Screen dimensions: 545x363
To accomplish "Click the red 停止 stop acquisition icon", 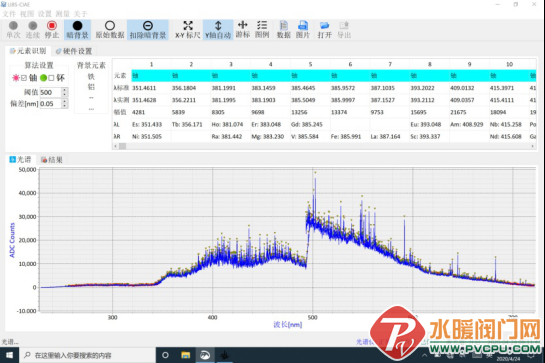I will point(52,30).
